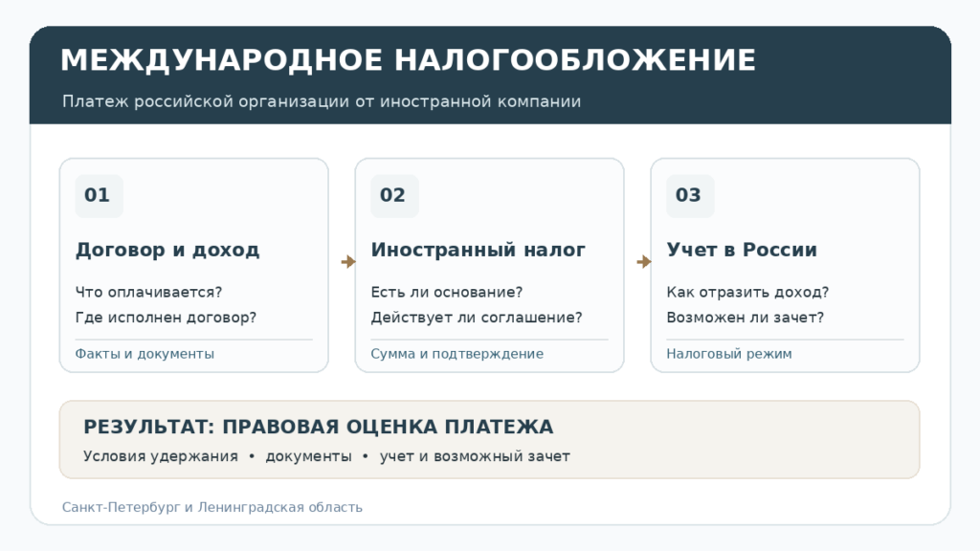The width and height of the screenshot is (980, 551).
Task: Click footer label 'Налоговый режим'
Action: 728,354
